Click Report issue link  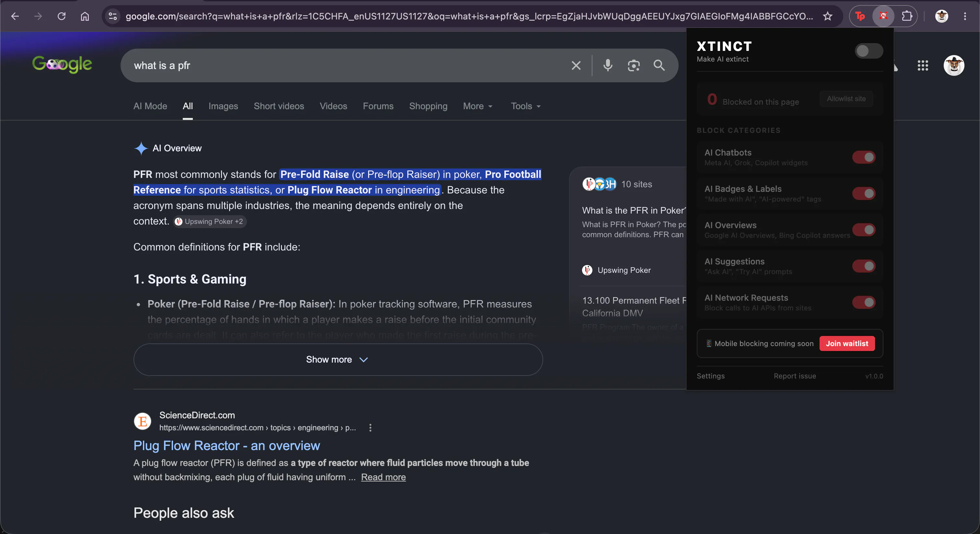795,376
